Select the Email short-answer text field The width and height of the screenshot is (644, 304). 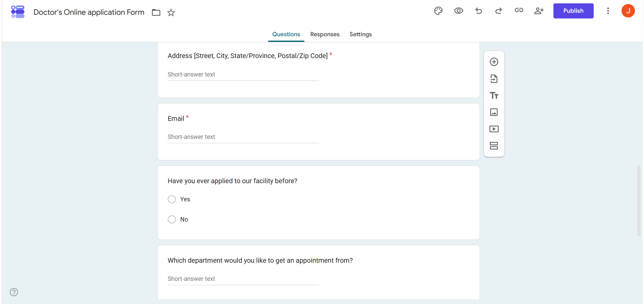(x=243, y=137)
